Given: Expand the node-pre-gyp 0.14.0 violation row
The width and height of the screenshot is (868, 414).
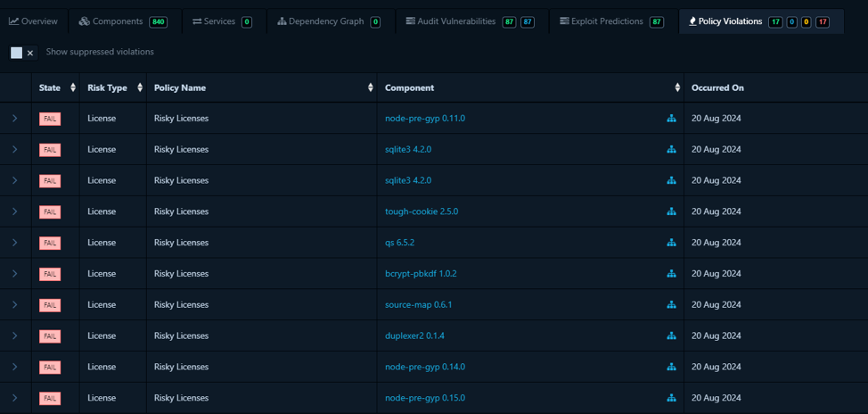Looking at the screenshot, I should [x=15, y=367].
